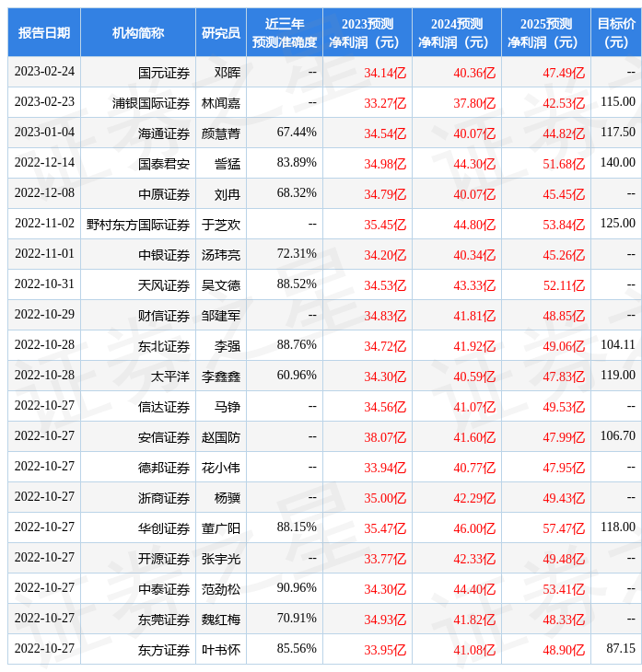Click the 研究员 column header
642x672 pixels.
coord(221,32)
